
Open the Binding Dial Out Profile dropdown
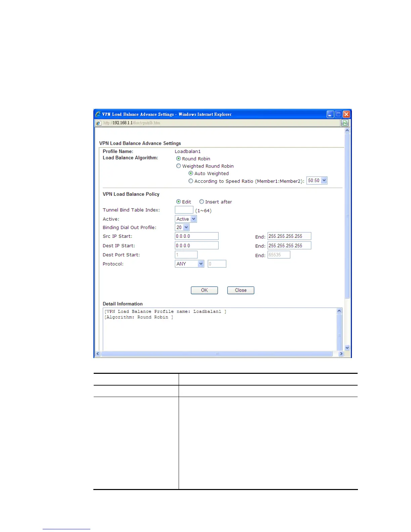pyautogui.click(x=182, y=227)
